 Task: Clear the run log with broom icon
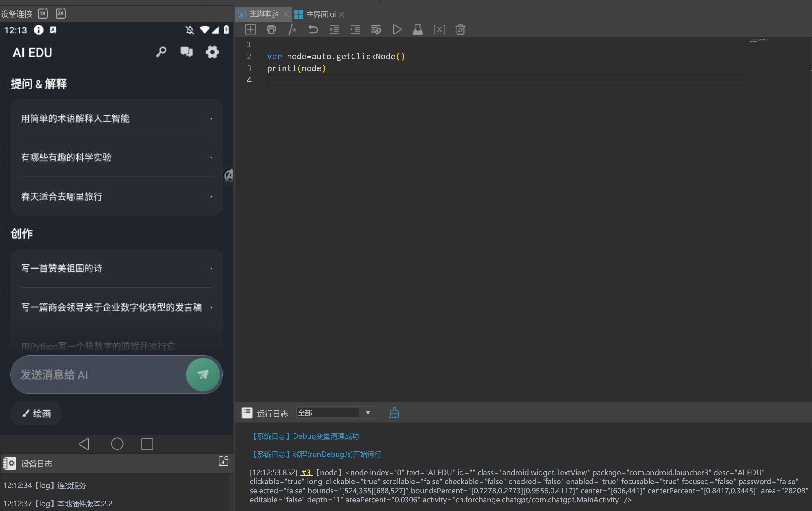tap(394, 413)
